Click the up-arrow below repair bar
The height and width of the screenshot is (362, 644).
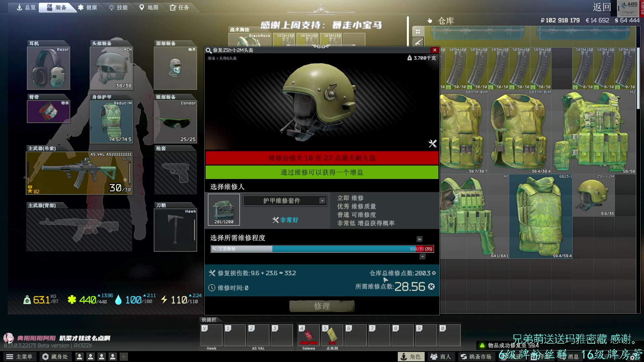[x=423, y=256]
